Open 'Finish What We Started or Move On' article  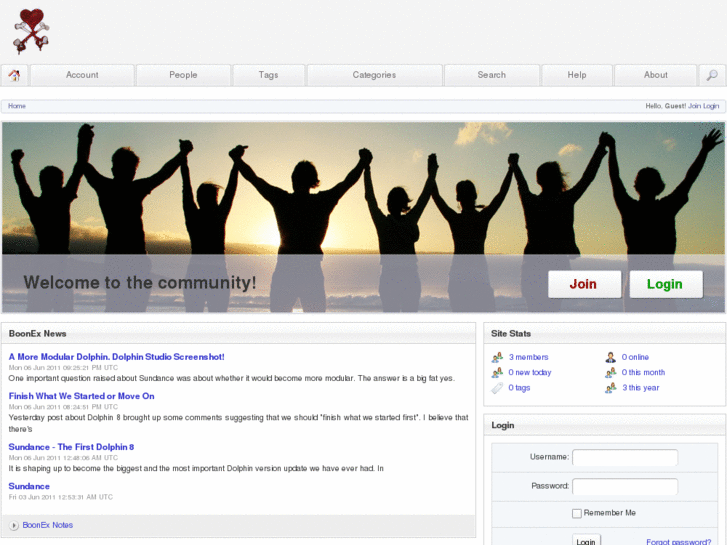coord(81,396)
